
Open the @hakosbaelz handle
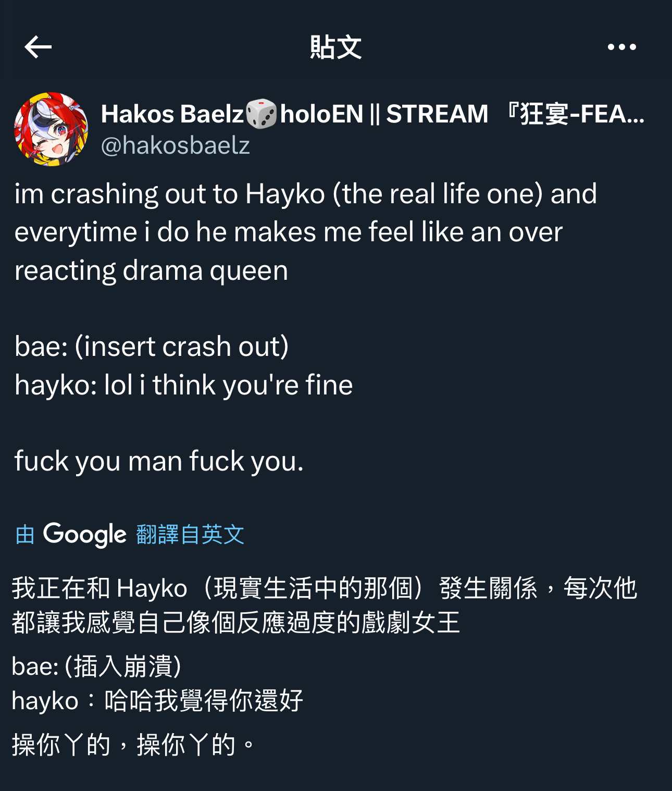[x=175, y=145]
